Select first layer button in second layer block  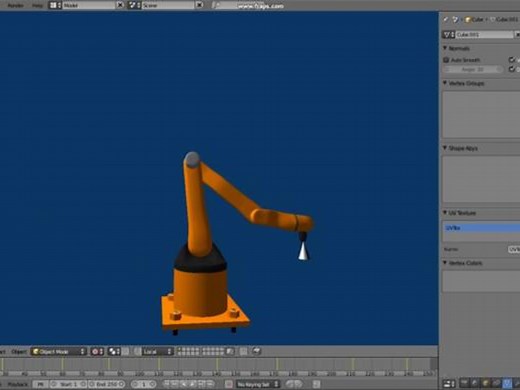[x=204, y=349]
